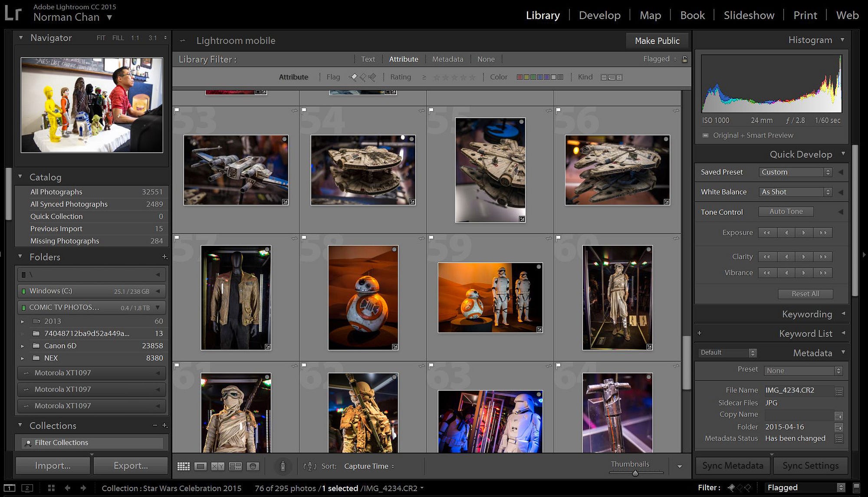868x497 pixels.
Task: Open the Slideshow module
Action: [x=749, y=15]
